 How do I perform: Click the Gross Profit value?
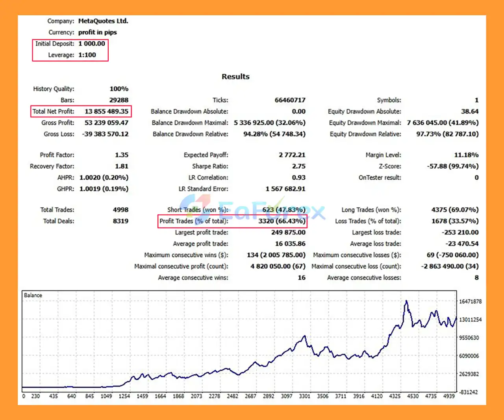[106, 123]
